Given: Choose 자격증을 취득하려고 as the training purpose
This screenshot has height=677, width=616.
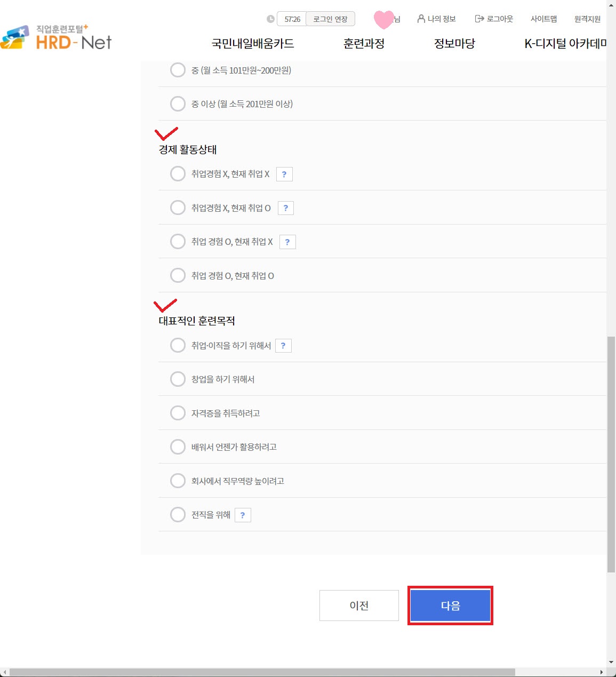Looking at the screenshot, I should [178, 413].
